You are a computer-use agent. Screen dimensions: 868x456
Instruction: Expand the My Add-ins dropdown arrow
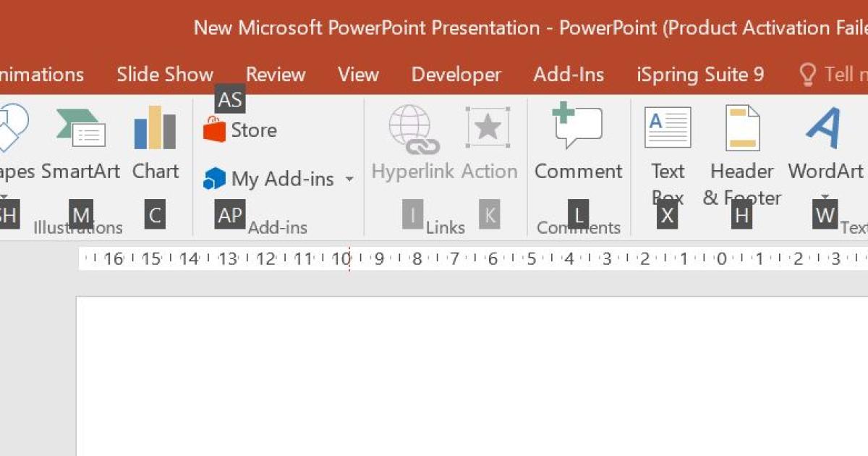(349, 179)
